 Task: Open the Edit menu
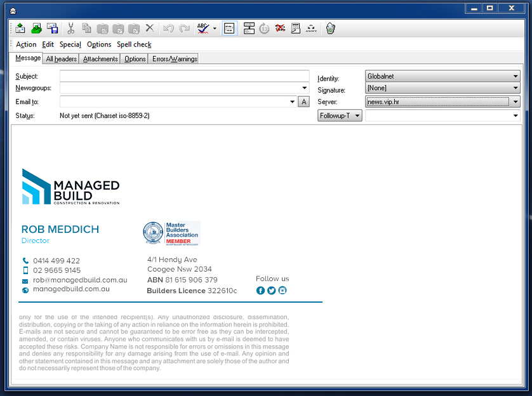tap(48, 44)
